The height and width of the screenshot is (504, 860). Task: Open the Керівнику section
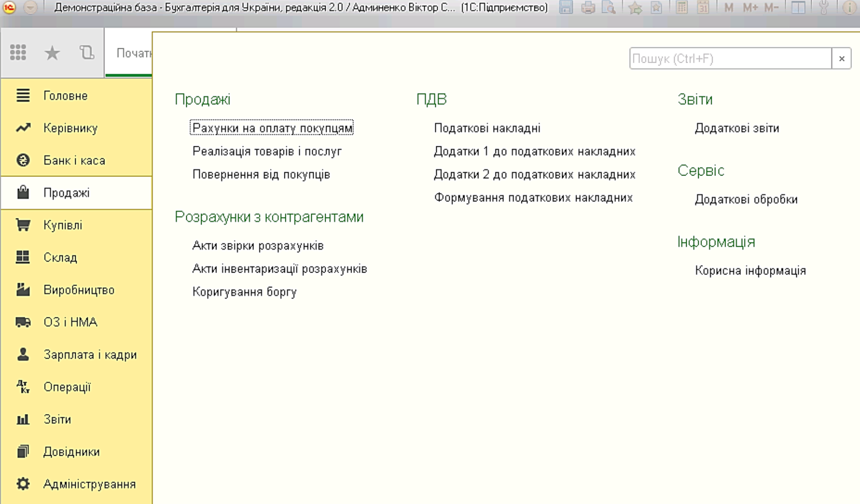point(77,128)
